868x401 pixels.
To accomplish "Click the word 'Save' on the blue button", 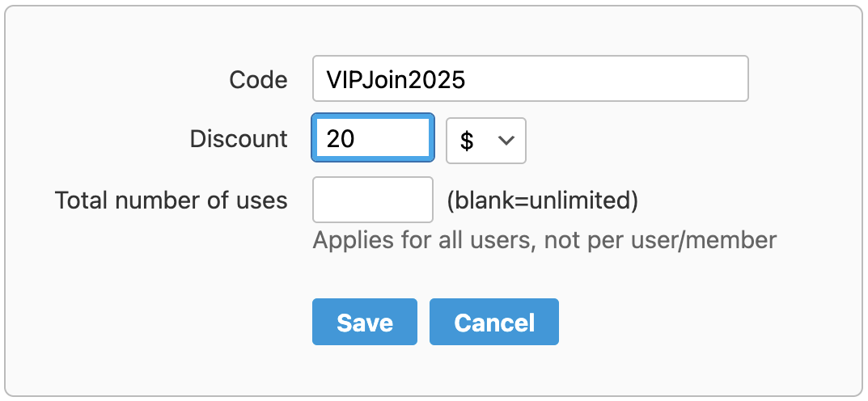I will pyautogui.click(x=365, y=323).
